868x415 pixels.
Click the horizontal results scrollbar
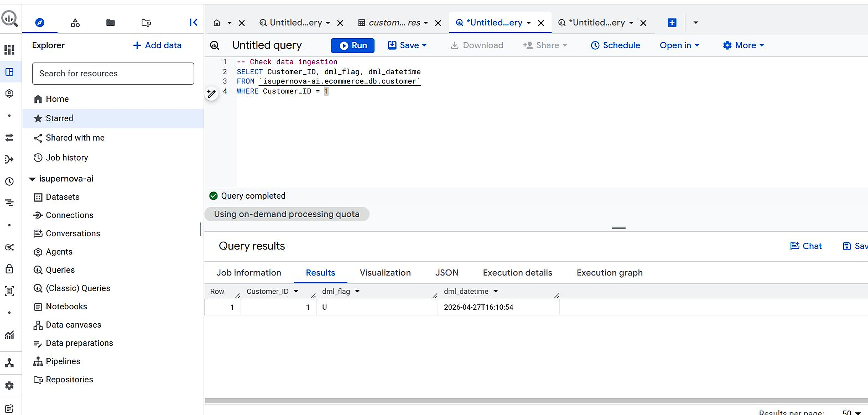click(x=536, y=401)
